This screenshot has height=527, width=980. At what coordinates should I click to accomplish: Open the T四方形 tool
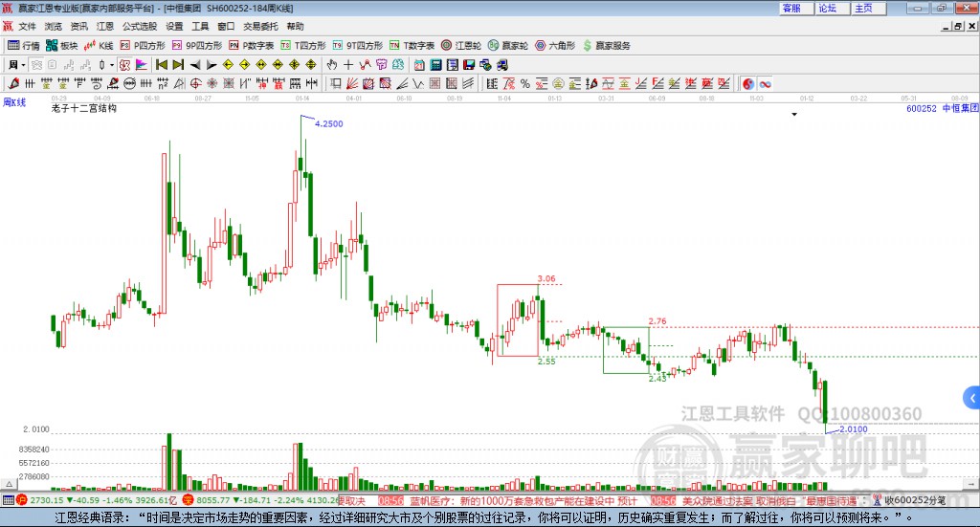[x=303, y=46]
